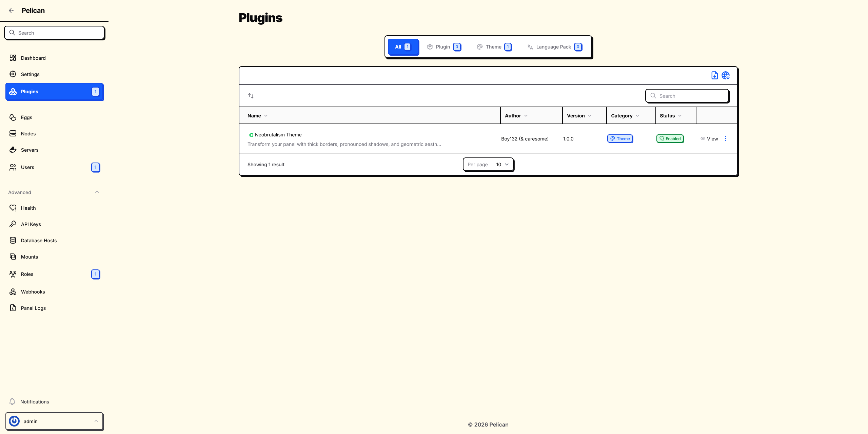Select the All tab

pyautogui.click(x=403, y=47)
